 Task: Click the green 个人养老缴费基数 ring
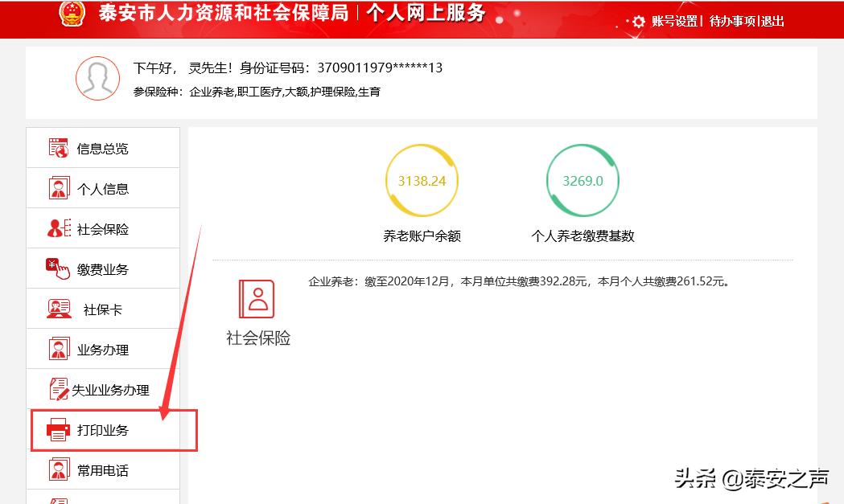pyautogui.click(x=583, y=179)
